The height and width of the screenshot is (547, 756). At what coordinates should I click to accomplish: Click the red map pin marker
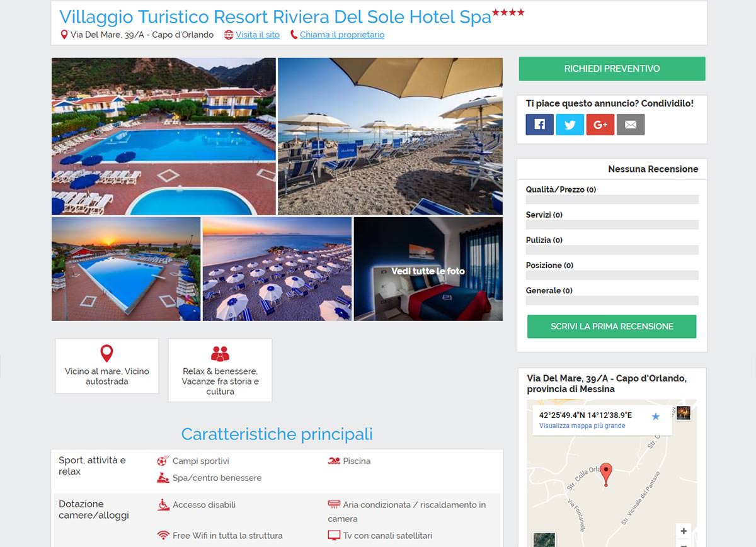click(x=606, y=475)
